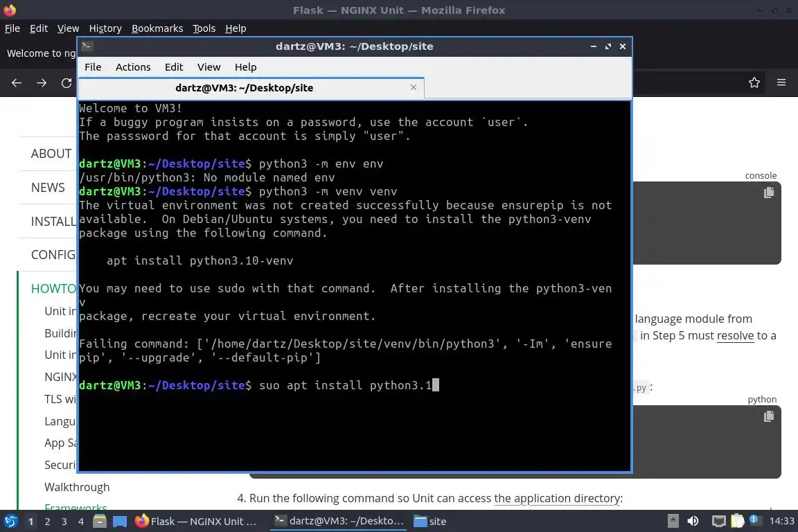This screenshot has width=798, height=532.
Task: Open Firefox Tools menu
Action: pyautogui.click(x=204, y=28)
